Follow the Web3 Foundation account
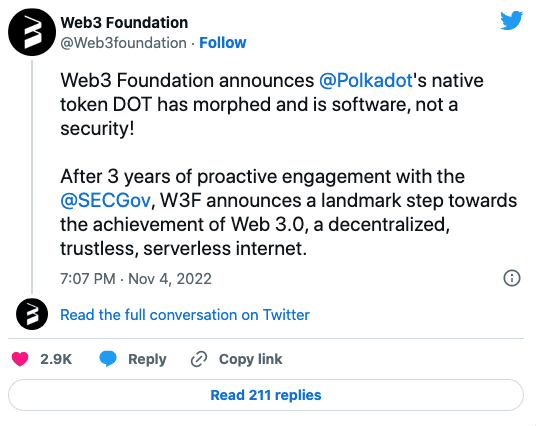The height and width of the screenshot is (426, 536). click(223, 43)
